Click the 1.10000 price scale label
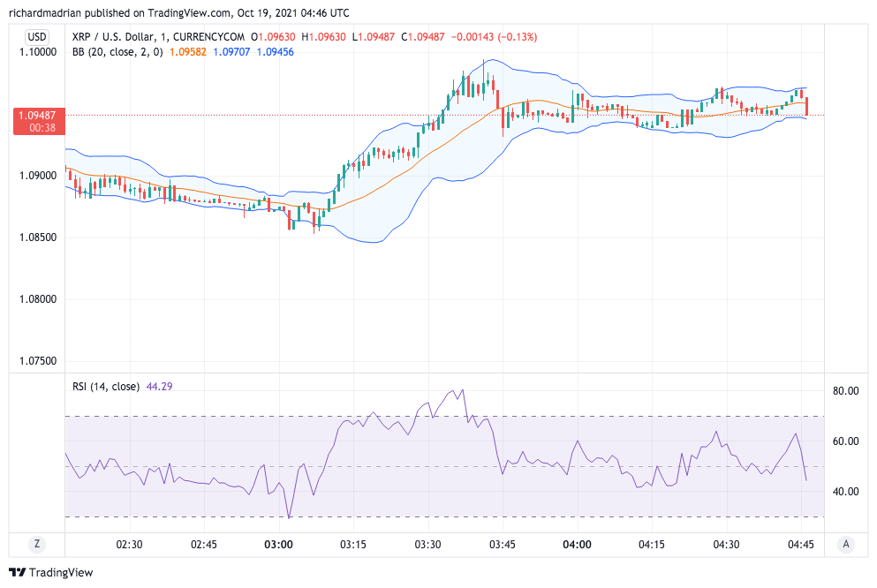 coord(36,52)
